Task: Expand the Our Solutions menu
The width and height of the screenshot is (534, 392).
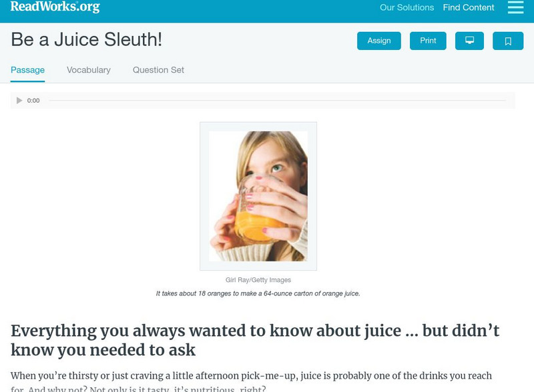Action: (x=406, y=7)
